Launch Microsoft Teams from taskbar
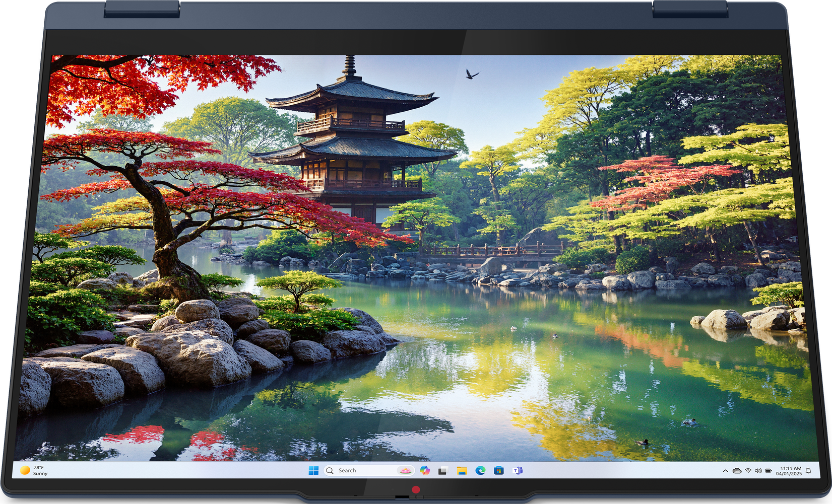The image size is (832, 504). pos(518,470)
